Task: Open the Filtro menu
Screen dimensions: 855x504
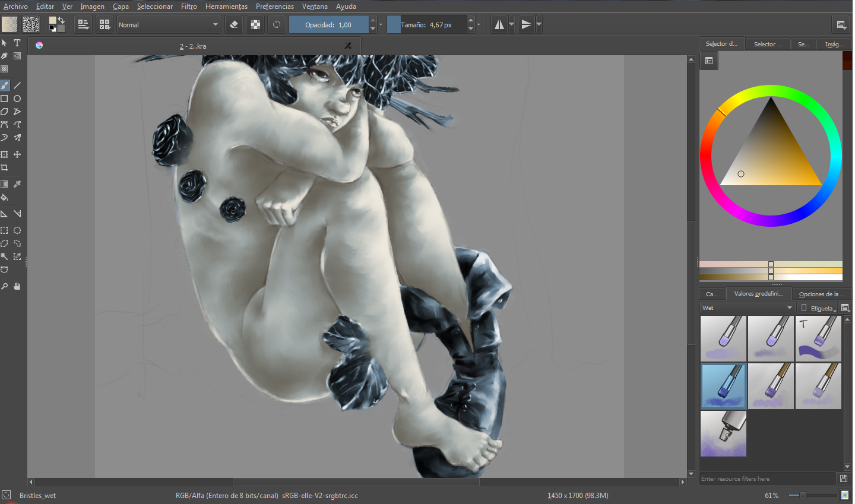Action: coord(189,7)
